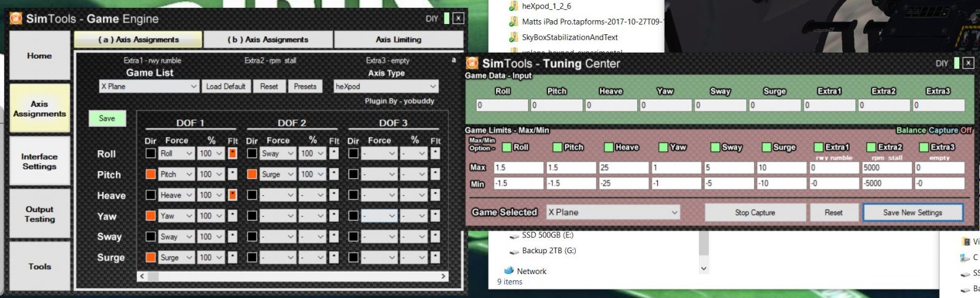980x298 pixels.
Task: Click 'Balance Capture Off' label
Action: pyautogui.click(x=934, y=130)
